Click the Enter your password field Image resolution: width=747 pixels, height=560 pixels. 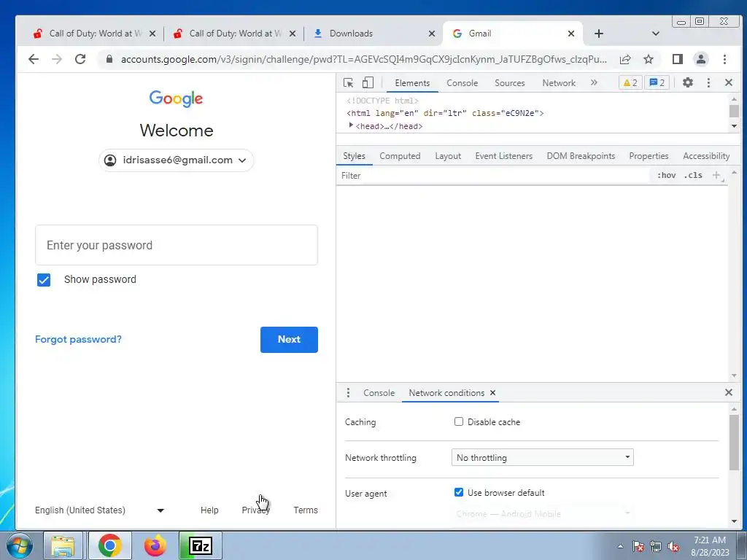point(177,245)
